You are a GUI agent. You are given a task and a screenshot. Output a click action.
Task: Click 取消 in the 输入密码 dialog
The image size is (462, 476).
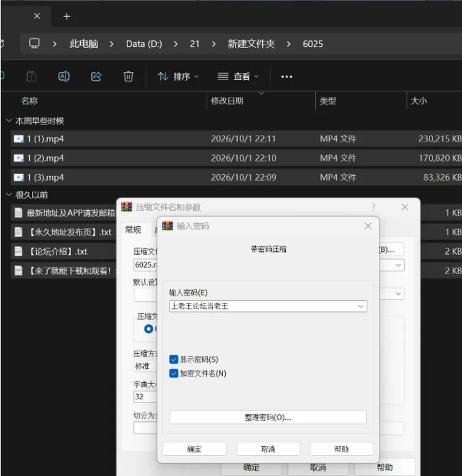(268, 449)
